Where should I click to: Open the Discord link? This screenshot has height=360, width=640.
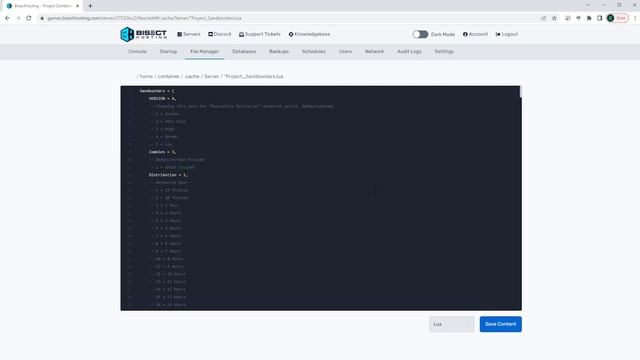[220, 34]
